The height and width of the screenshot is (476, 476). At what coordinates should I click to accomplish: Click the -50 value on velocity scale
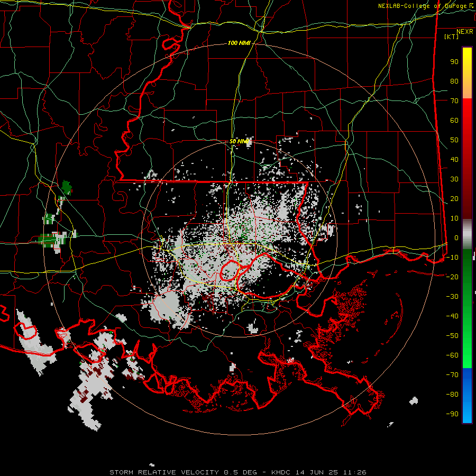[452, 336]
